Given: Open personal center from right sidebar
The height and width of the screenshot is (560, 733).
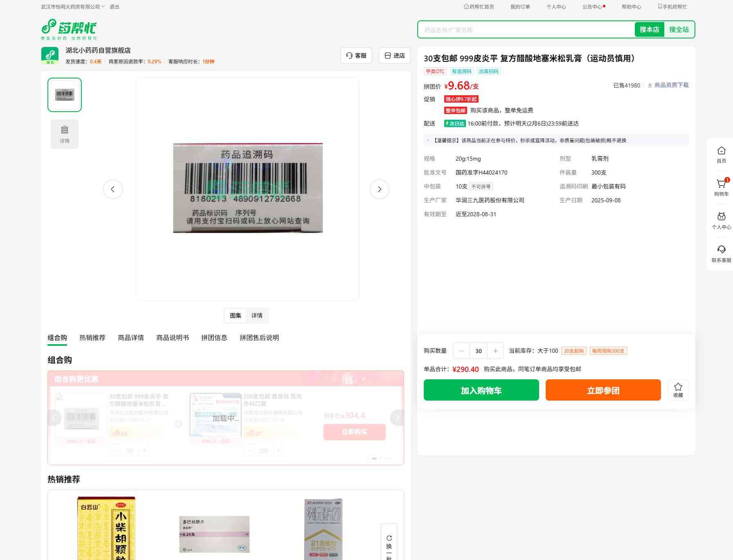Looking at the screenshot, I should pos(721,221).
